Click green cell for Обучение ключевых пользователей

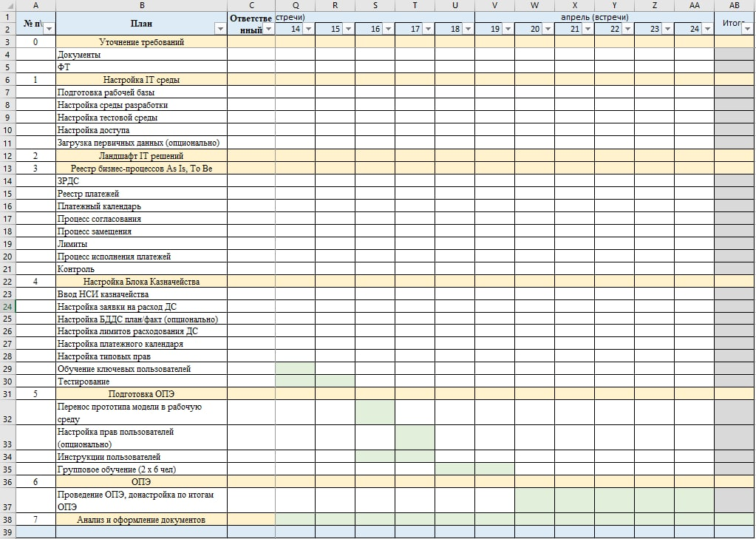point(295,369)
